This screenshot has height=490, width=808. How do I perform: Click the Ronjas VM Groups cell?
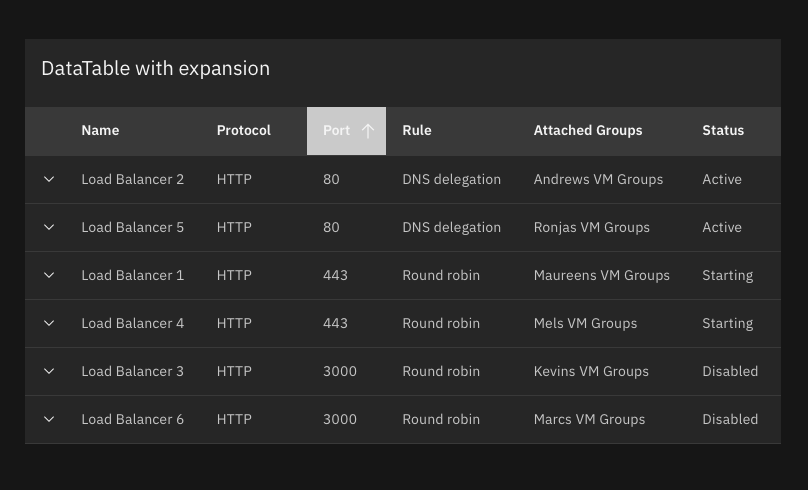[591, 228]
